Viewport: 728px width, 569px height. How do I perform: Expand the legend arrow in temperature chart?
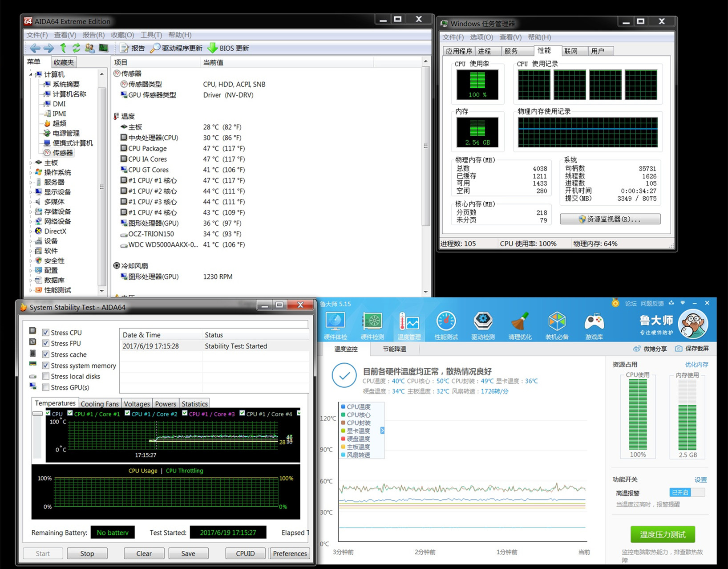tap(382, 431)
